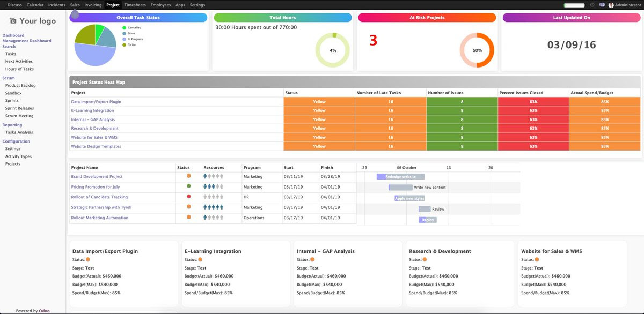Click status dot on Research & Development card
This screenshot has height=314, width=644.
point(425,259)
